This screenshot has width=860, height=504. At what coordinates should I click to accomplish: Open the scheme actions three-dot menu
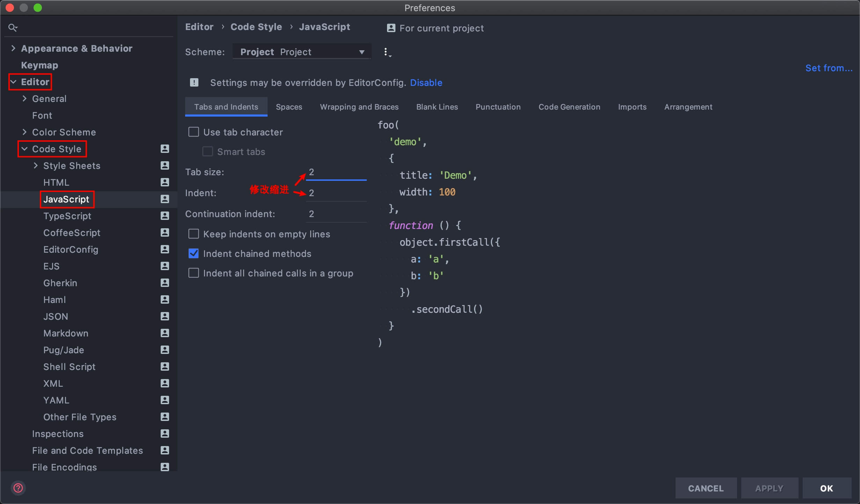click(x=386, y=52)
